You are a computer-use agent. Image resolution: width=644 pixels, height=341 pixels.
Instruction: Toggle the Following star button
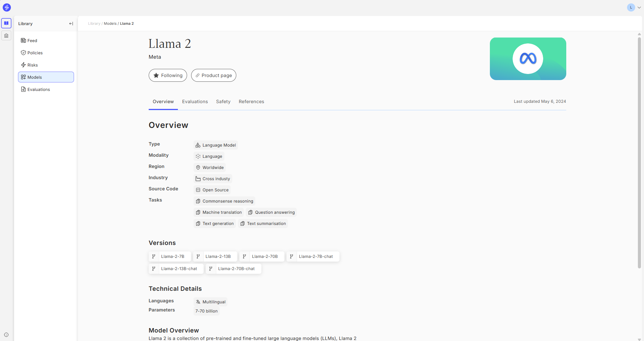click(x=168, y=75)
